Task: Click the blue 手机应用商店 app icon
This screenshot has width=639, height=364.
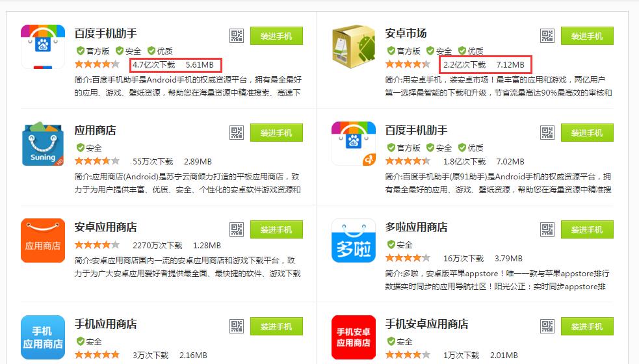Action: click(x=43, y=337)
